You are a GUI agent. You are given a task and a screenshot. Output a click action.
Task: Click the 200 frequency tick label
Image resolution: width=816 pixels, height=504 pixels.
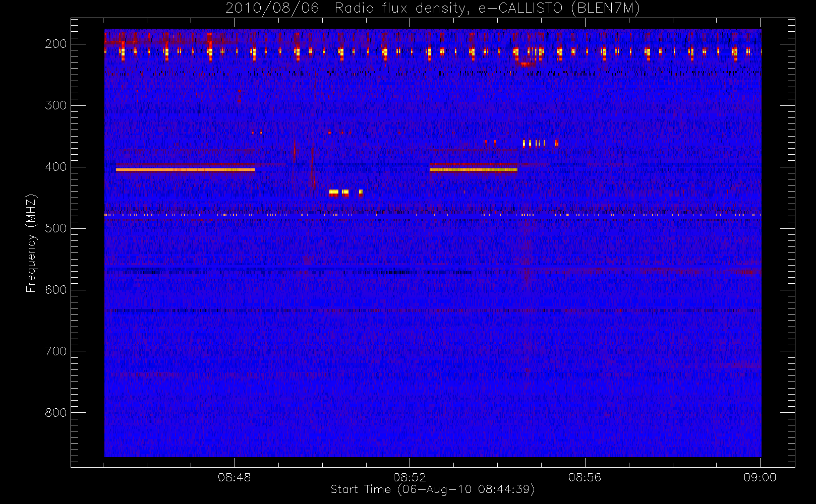point(56,44)
